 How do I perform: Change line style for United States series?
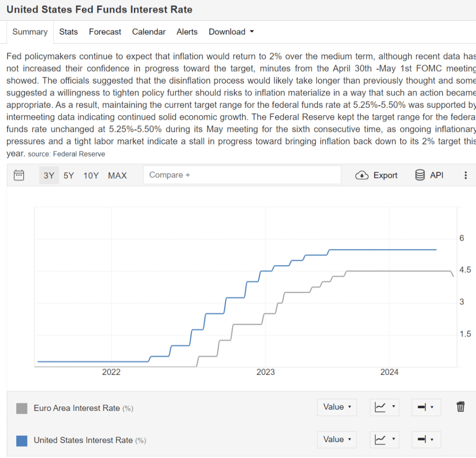pos(426,439)
